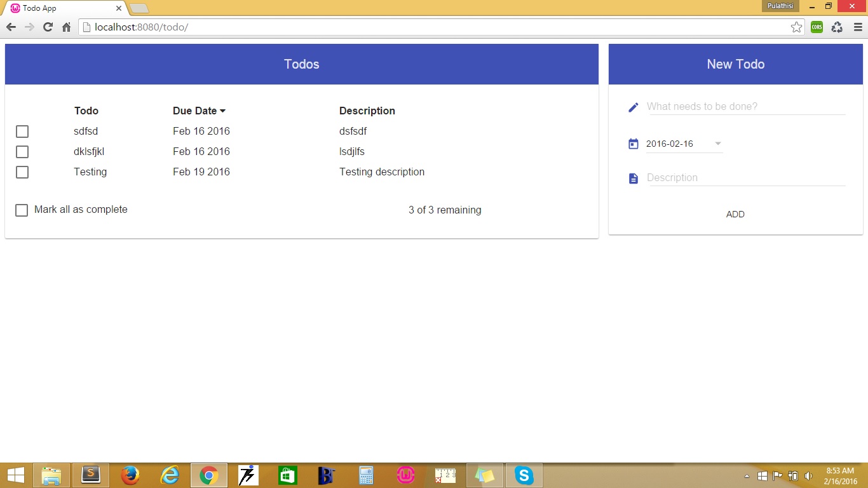Check the checkbox for the Testing todo
This screenshot has width=868, height=488.
22,172
